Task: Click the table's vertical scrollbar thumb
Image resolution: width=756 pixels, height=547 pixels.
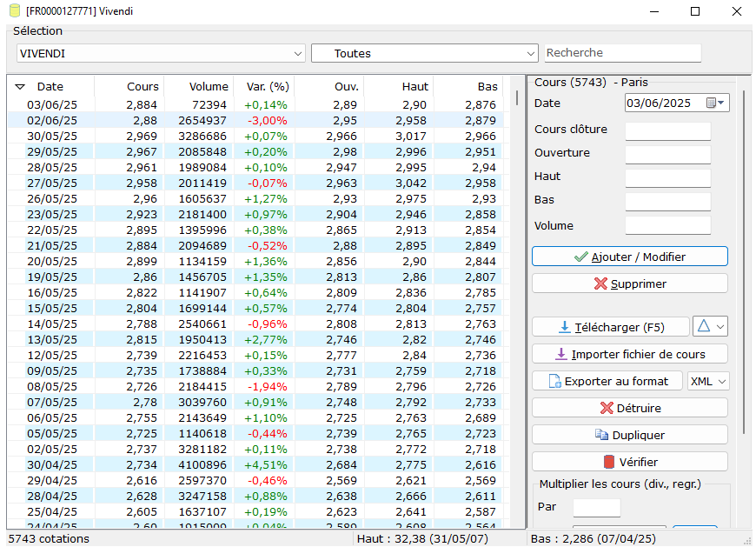Action: [517, 97]
